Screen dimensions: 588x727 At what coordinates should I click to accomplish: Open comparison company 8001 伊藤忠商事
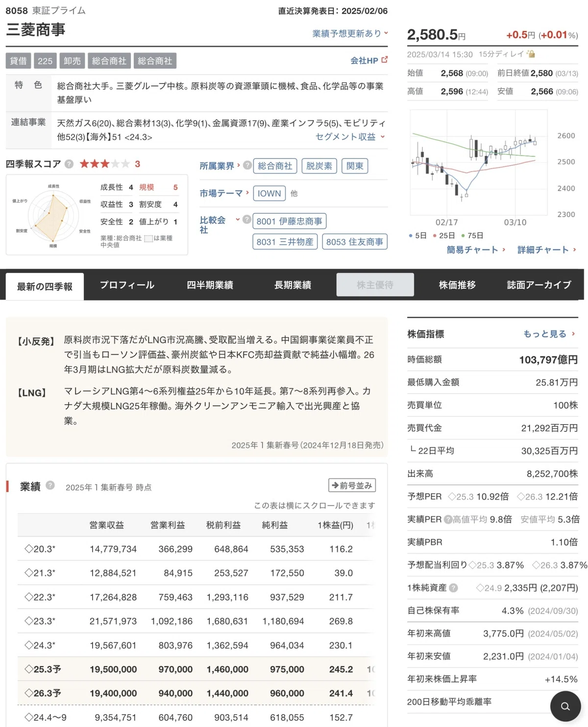point(290,221)
